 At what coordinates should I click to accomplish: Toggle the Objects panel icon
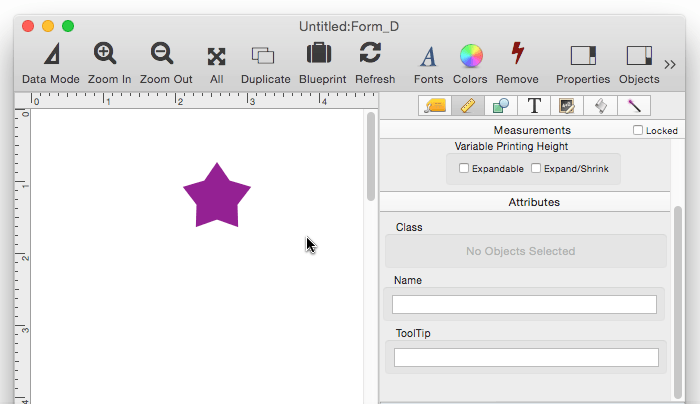(639, 56)
